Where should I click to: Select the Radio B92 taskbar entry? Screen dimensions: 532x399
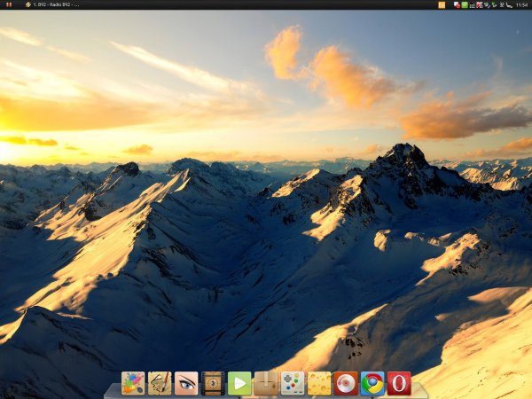tap(53, 4)
